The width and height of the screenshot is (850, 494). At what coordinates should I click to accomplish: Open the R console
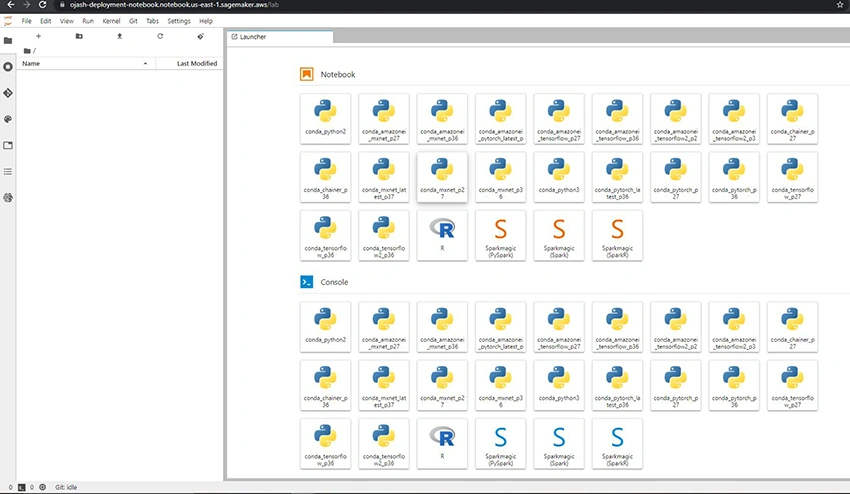point(442,444)
